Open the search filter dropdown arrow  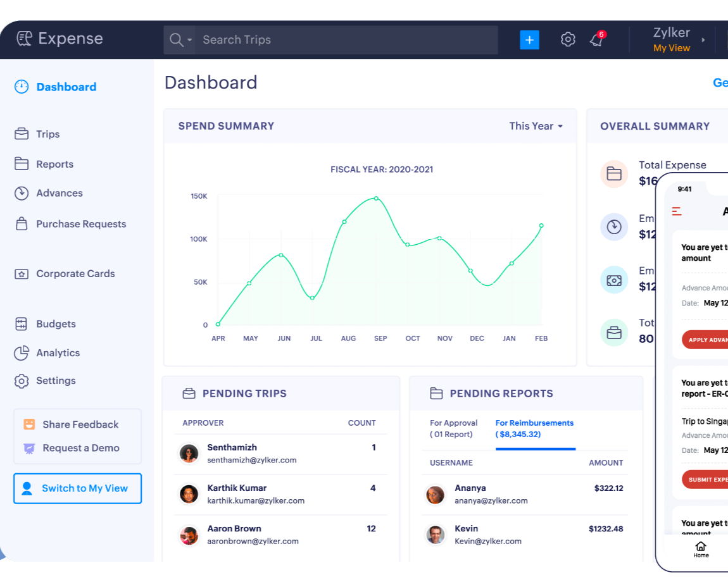pos(189,40)
